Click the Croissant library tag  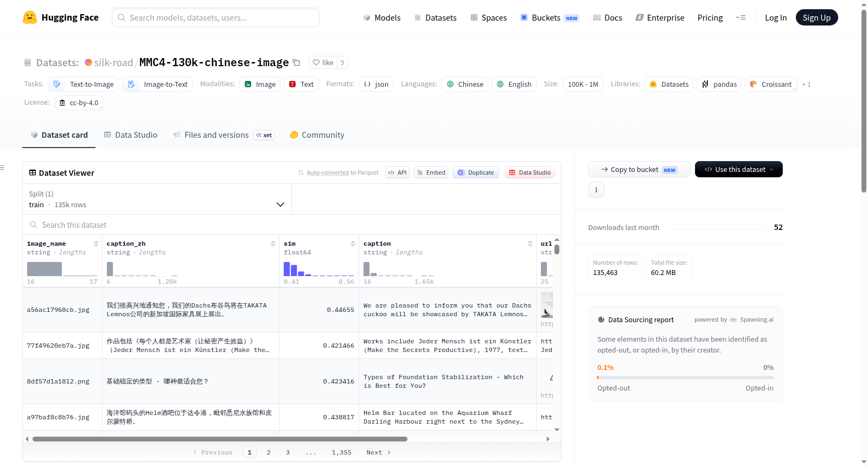771,84
